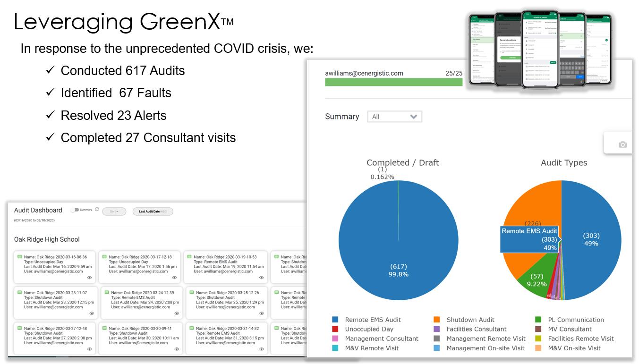Click the Conducted 617 Audits bullet text
The height and width of the screenshot is (364, 639).
123,71
